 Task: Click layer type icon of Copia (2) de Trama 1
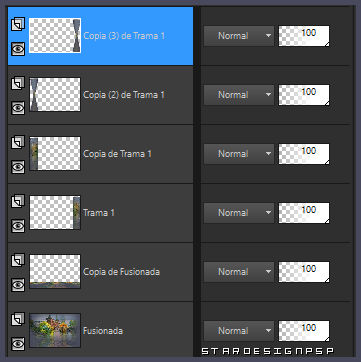point(18,83)
